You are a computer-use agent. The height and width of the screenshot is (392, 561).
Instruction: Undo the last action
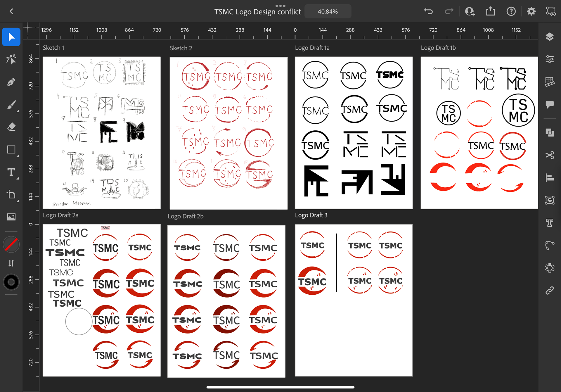pyautogui.click(x=428, y=11)
